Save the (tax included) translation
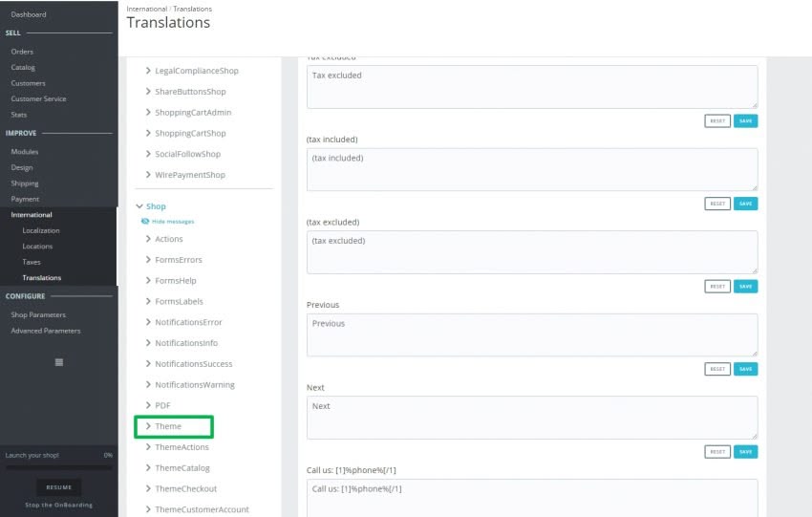Screen dimensions: 812x517 tap(745, 204)
